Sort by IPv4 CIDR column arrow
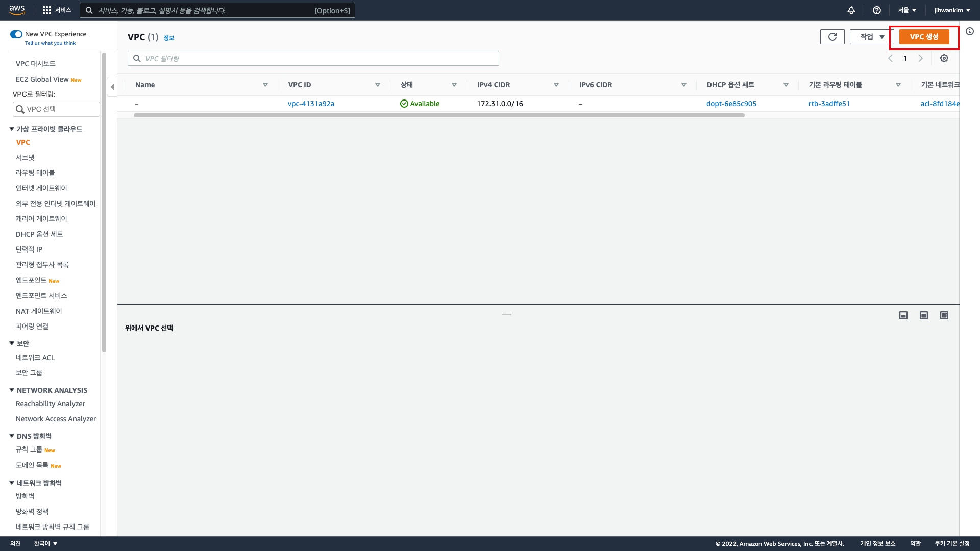The height and width of the screenshot is (551, 980). click(x=556, y=85)
